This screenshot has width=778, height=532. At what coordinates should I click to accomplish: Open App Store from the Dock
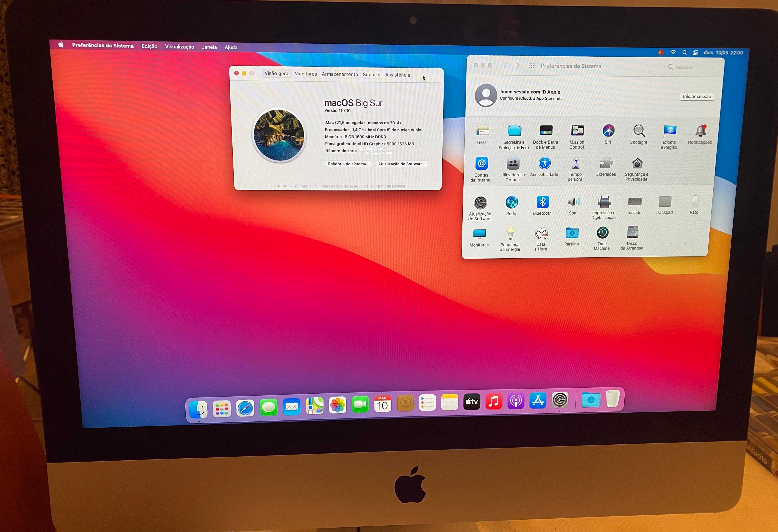538,400
